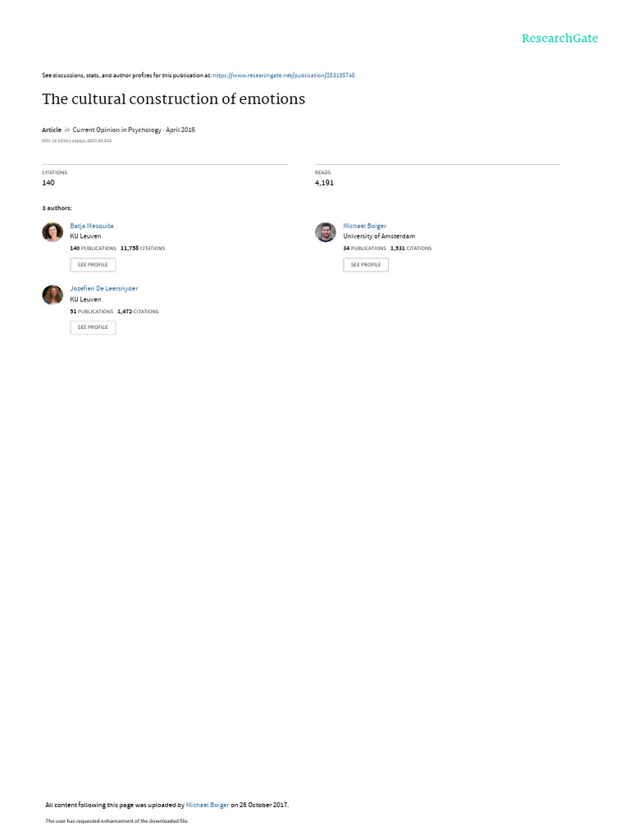Viewport: 630px width, 840px height.
Task: Click the DOI text below the journal
Action: pos(76,141)
